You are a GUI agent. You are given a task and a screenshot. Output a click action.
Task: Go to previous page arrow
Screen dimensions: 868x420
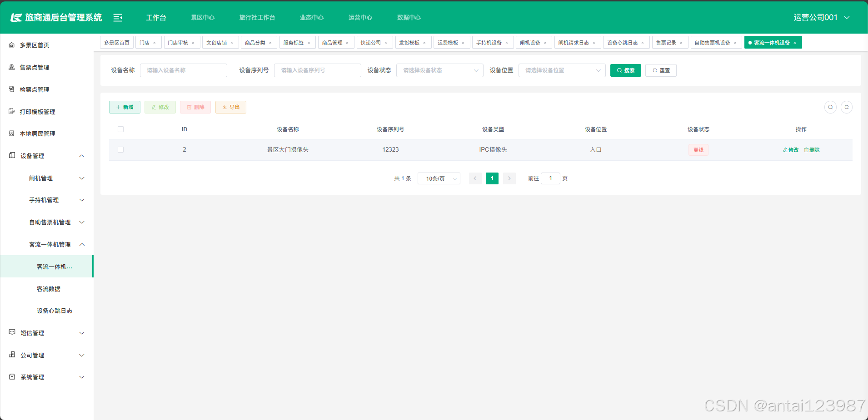pyautogui.click(x=475, y=178)
